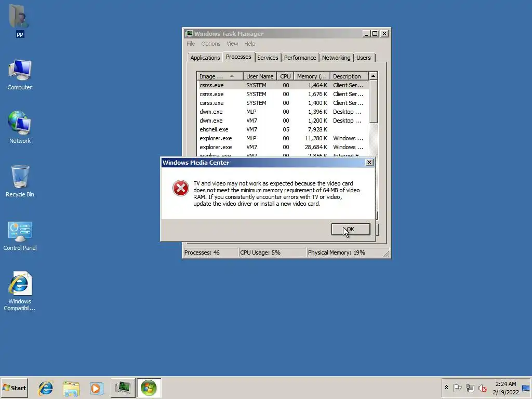532x399 pixels.
Task: Sort by Image Name column header
Action: (x=220, y=76)
